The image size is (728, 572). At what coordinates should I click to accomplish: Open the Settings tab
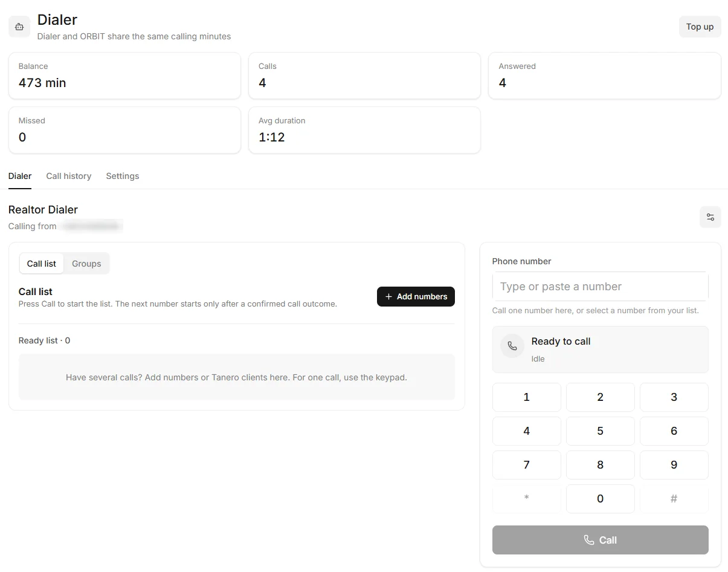pyautogui.click(x=123, y=176)
